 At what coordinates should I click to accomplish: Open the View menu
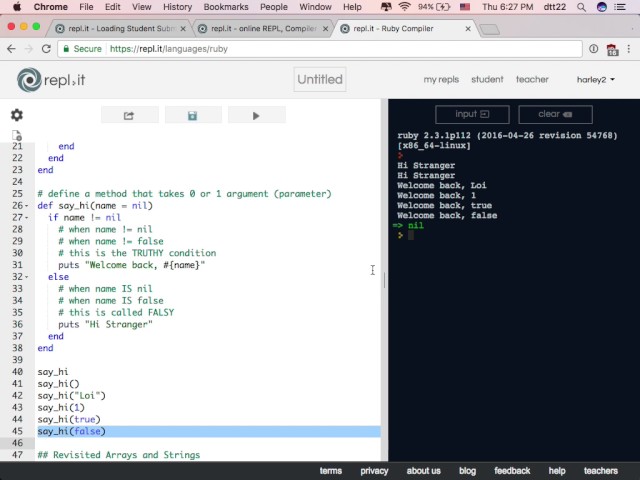(142, 7)
